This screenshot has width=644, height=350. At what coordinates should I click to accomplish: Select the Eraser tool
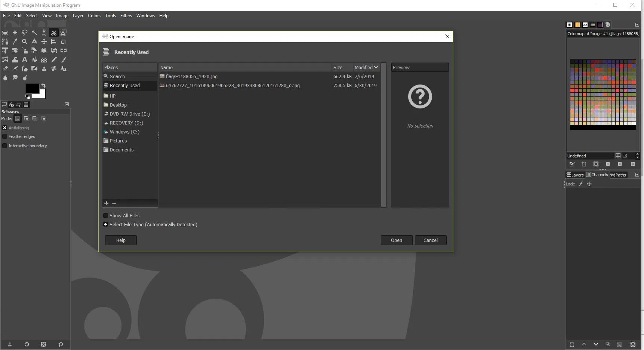(x=5, y=69)
